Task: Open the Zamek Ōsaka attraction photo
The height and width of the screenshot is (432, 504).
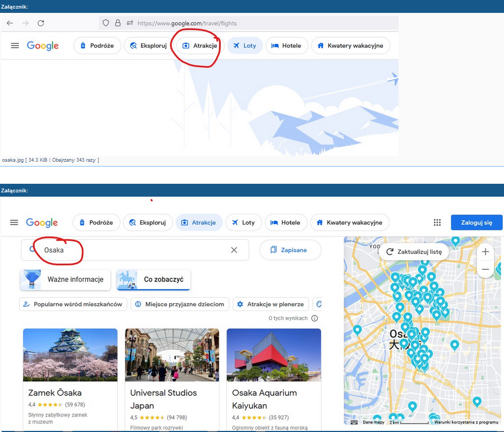Action: point(70,355)
